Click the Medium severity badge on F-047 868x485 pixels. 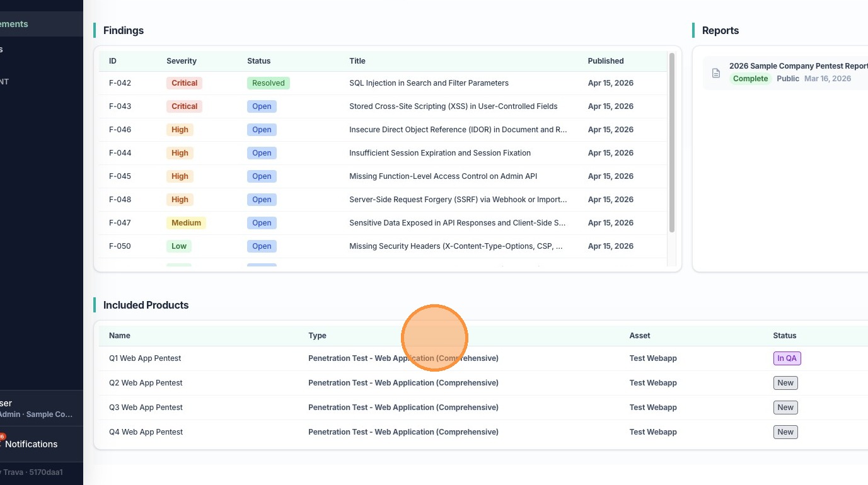pos(186,223)
